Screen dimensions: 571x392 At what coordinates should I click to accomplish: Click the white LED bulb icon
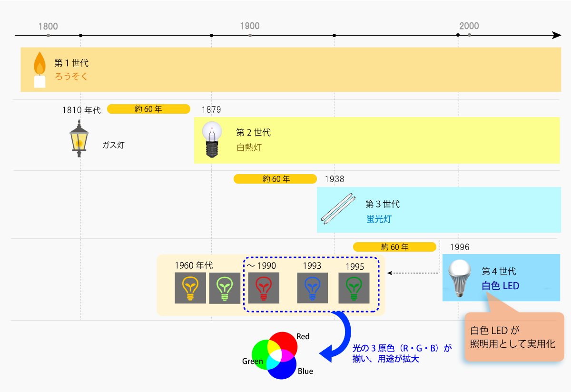[x=461, y=279]
